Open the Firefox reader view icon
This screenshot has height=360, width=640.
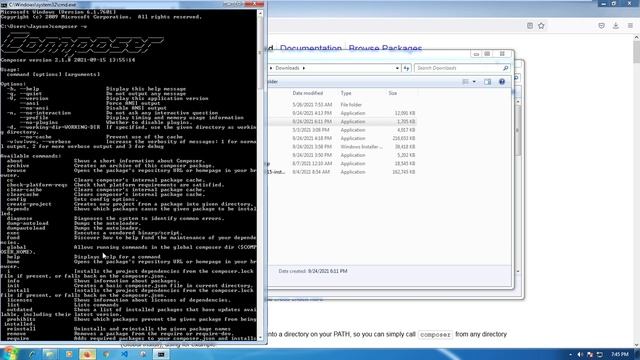(x=530, y=26)
